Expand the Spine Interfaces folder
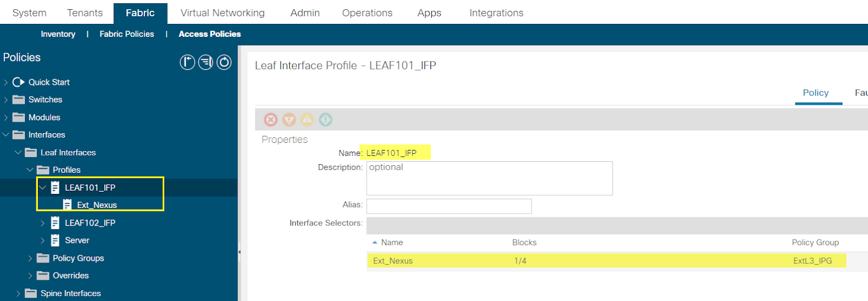The height and width of the screenshot is (301, 868). [x=18, y=293]
